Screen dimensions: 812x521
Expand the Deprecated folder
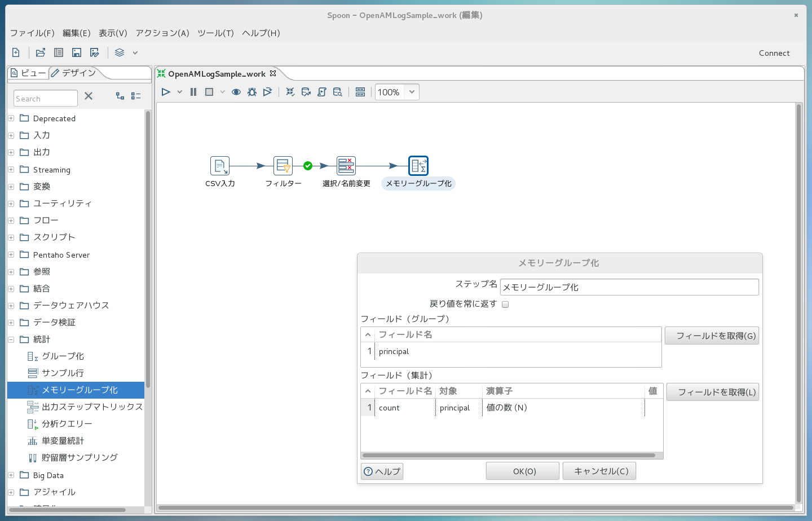tap(11, 118)
